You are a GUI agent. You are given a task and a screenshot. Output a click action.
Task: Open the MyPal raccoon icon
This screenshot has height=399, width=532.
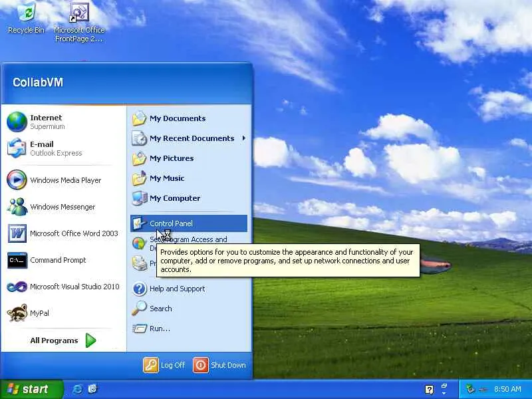pyautogui.click(x=17, y=313)
